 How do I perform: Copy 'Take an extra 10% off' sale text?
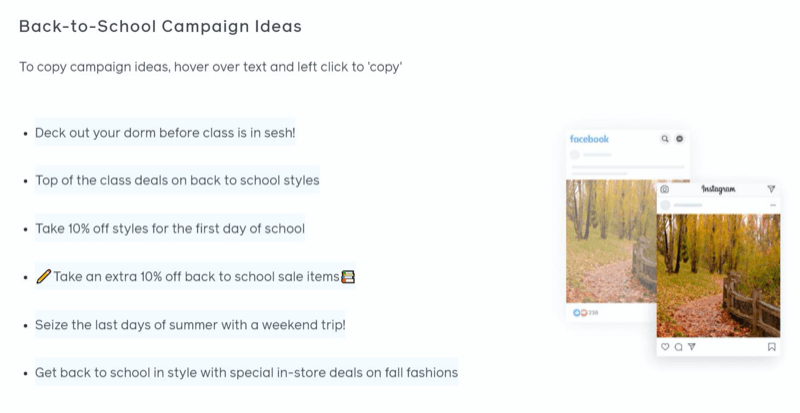195,277
